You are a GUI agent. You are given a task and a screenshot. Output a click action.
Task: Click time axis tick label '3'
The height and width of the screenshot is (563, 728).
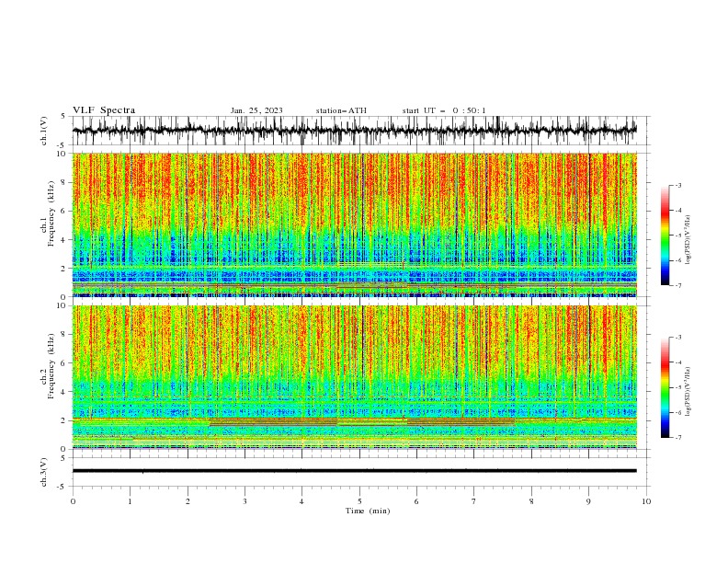(x=245, y=501)
